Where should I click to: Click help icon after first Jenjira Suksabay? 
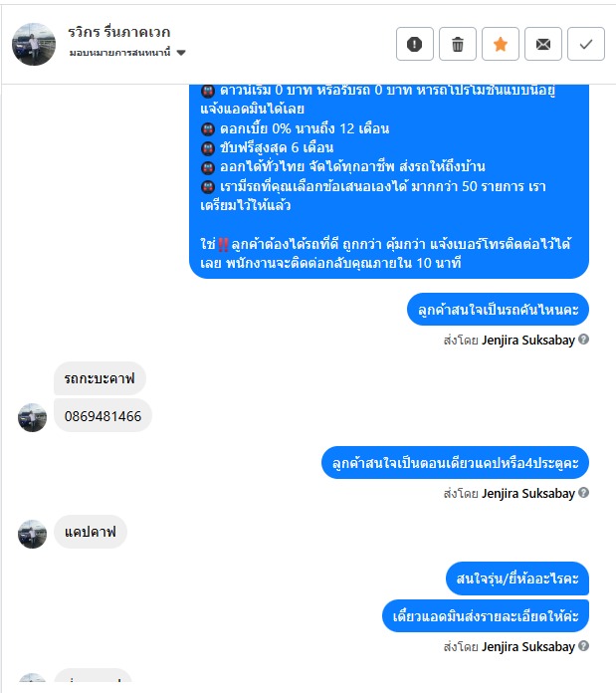584,340
